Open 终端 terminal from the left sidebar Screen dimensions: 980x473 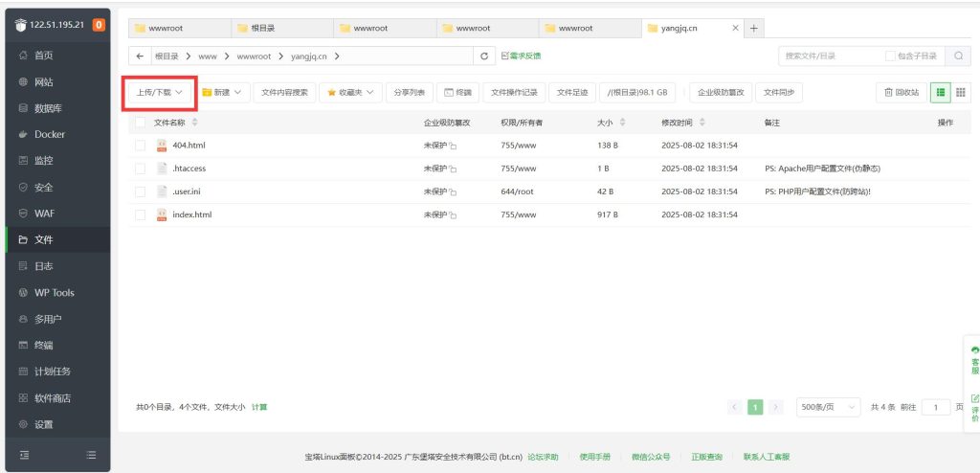coord(57,346)
